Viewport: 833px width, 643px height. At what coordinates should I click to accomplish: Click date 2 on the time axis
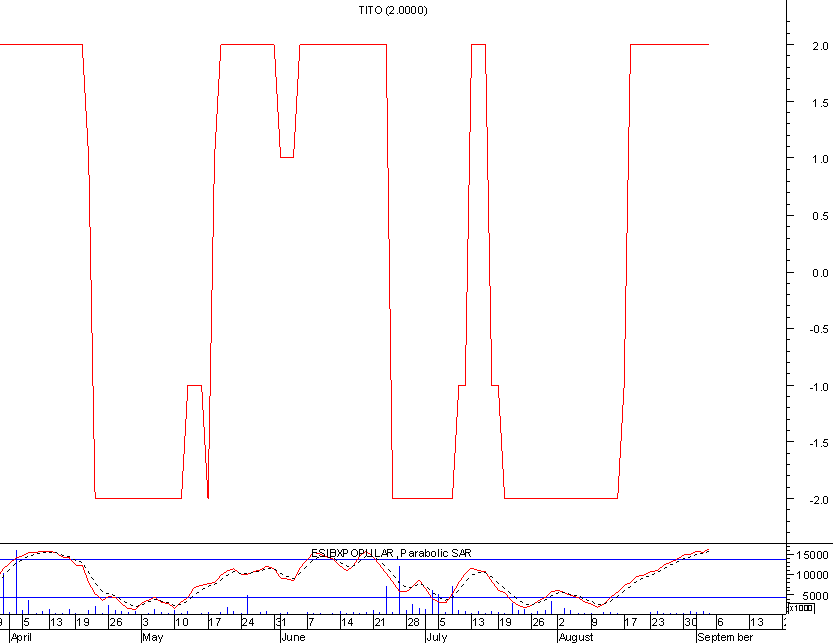pos(562,622)
